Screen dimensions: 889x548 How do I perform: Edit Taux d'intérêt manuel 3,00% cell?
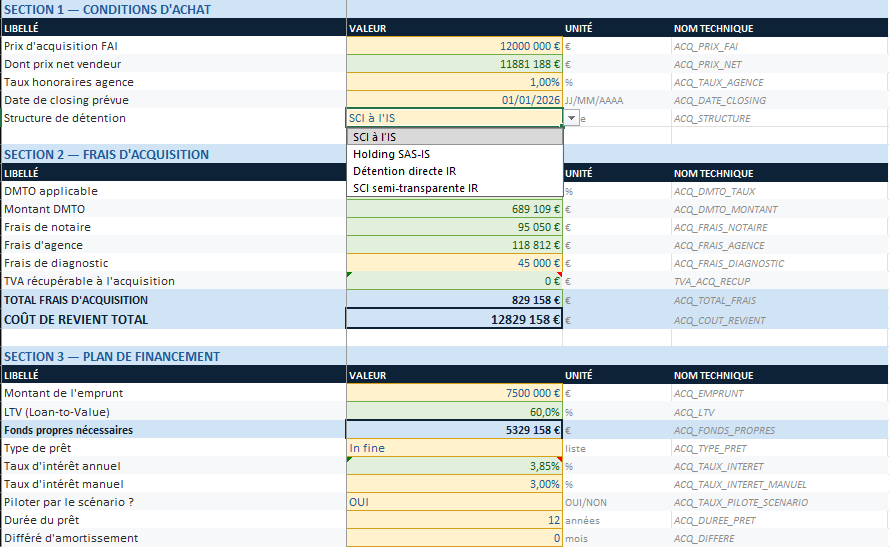point(454,485)
